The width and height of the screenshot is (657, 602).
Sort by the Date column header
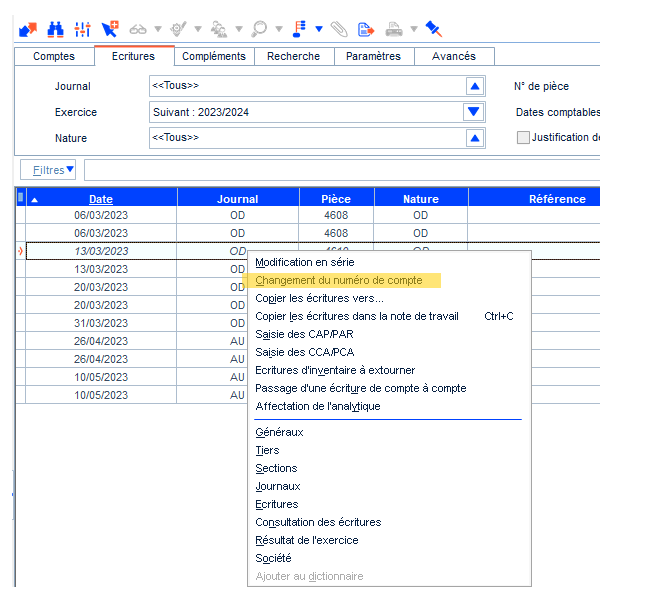click(101, 199)
